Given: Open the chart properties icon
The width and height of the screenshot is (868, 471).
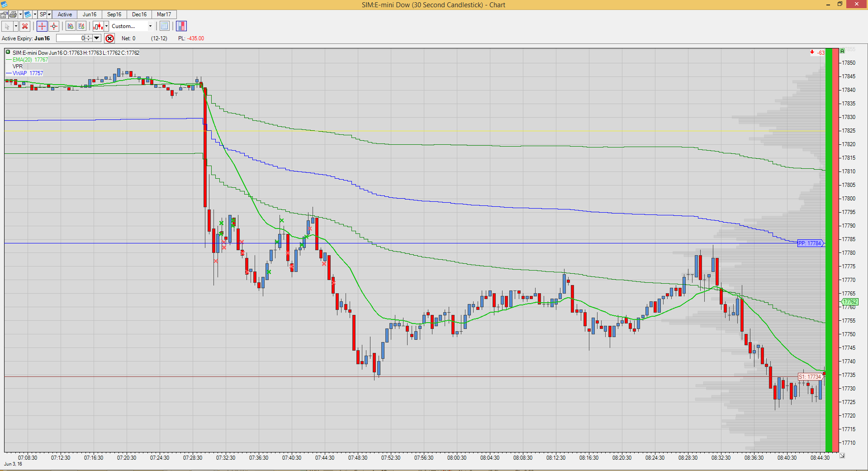Looking at the screenshot, I should coord(4,14).
